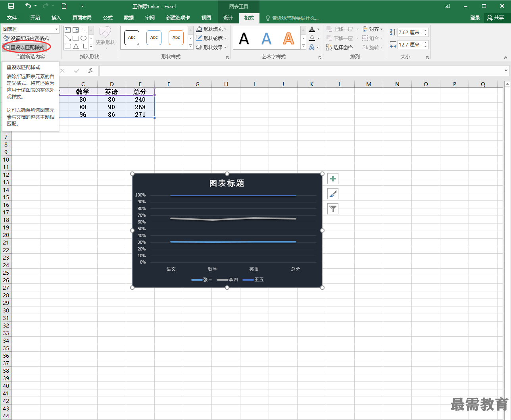Switch to the 插入 ribbon tab

tap(56, 18)
